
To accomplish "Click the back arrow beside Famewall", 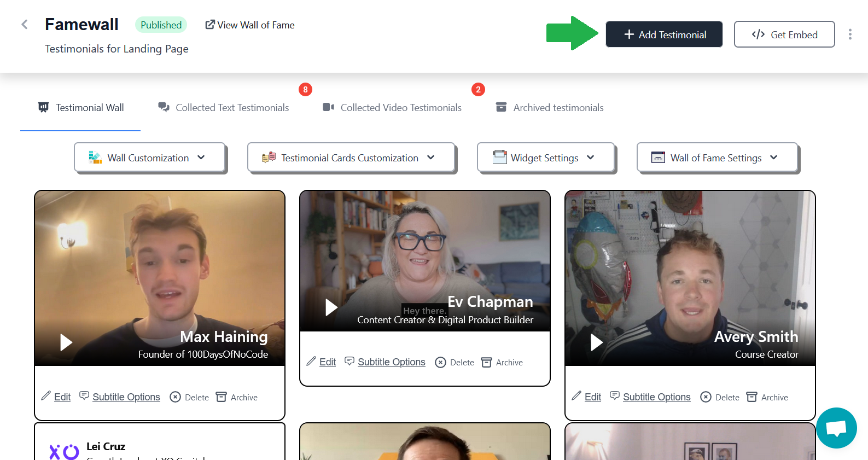I will click(25, 25).
